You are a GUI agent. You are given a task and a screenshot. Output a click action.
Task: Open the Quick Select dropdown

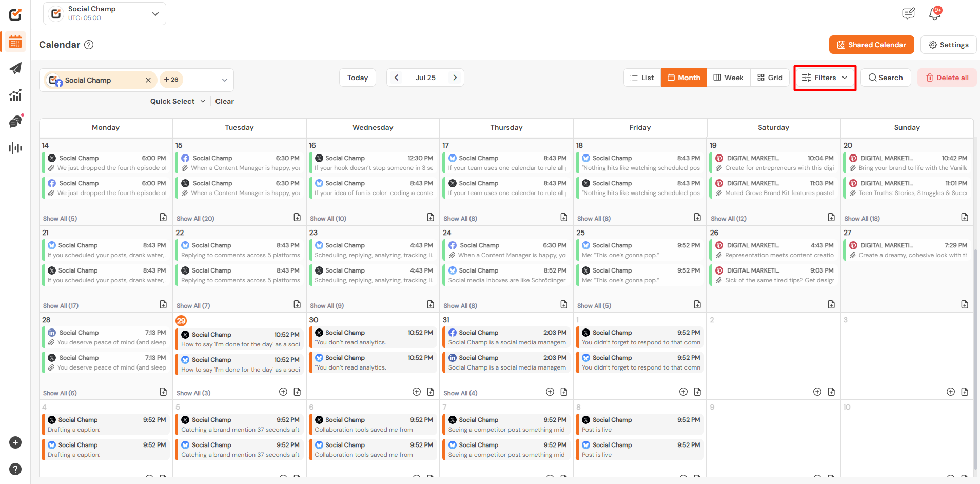(x=178, y=101)
